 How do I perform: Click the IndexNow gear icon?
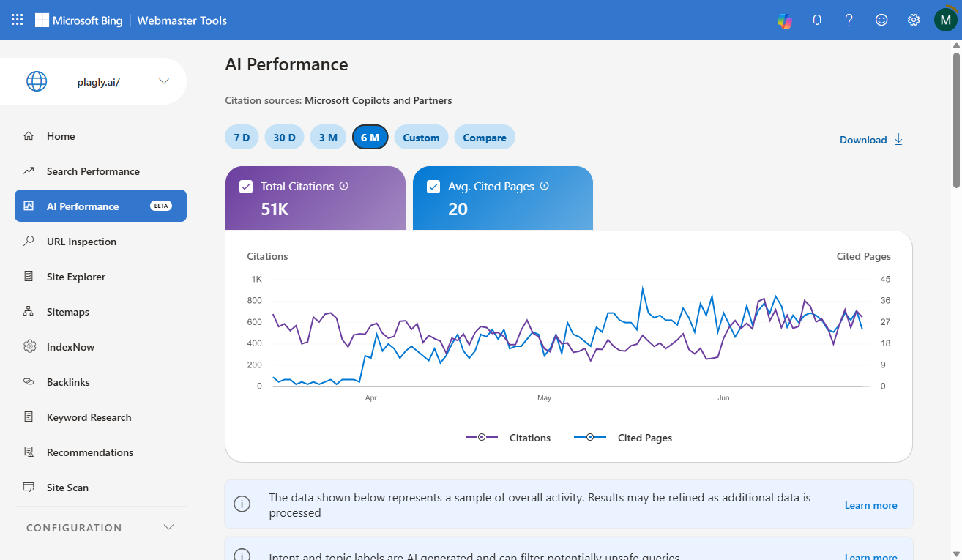(29, 346)
